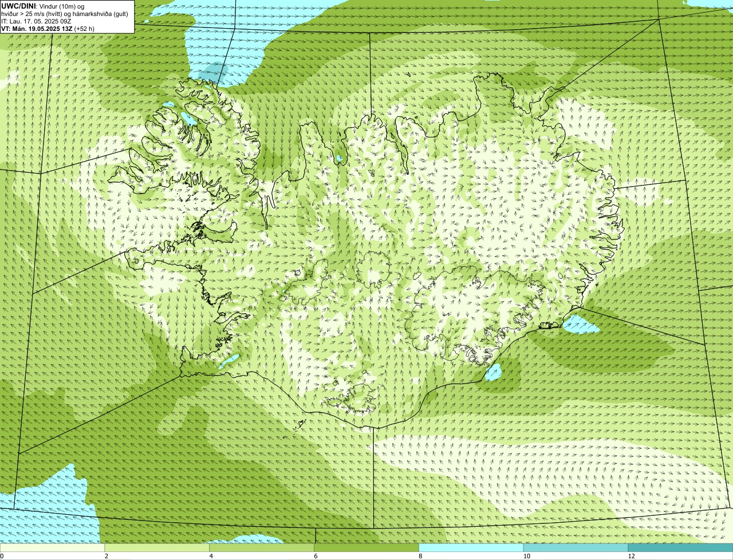Image resolution: width=733 pixels, height=560 pixels.
Task: Click the legend scale label '8'
Action: pyautogui.click(x=420, y=556)
